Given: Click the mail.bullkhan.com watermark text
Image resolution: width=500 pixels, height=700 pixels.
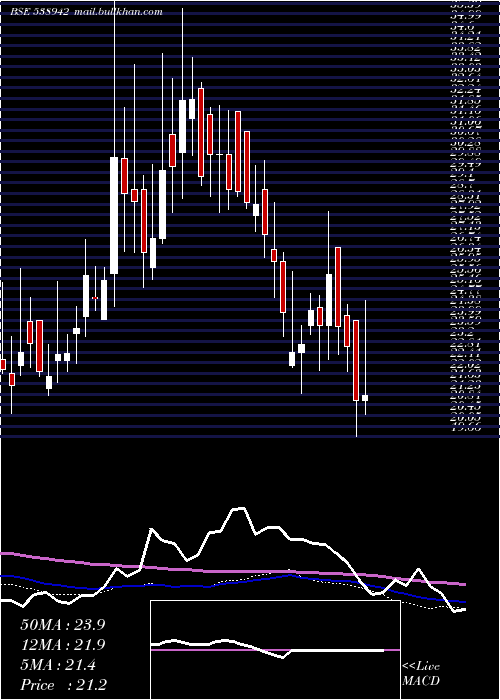Looking at the screenshot, I should [117, 12].
